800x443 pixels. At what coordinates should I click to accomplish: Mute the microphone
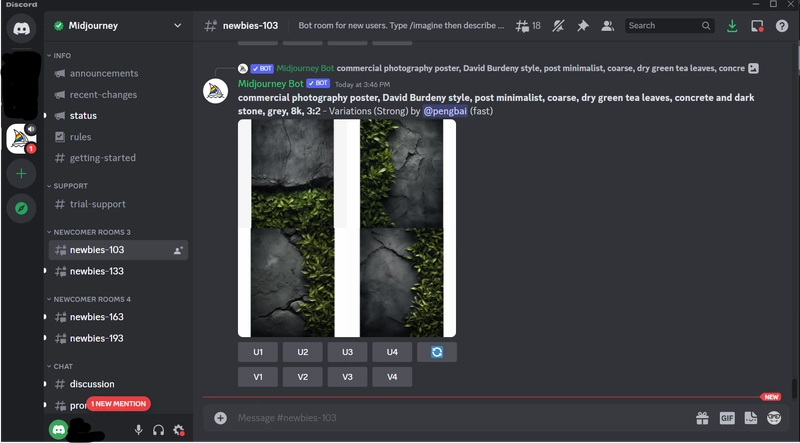[138, 430]
